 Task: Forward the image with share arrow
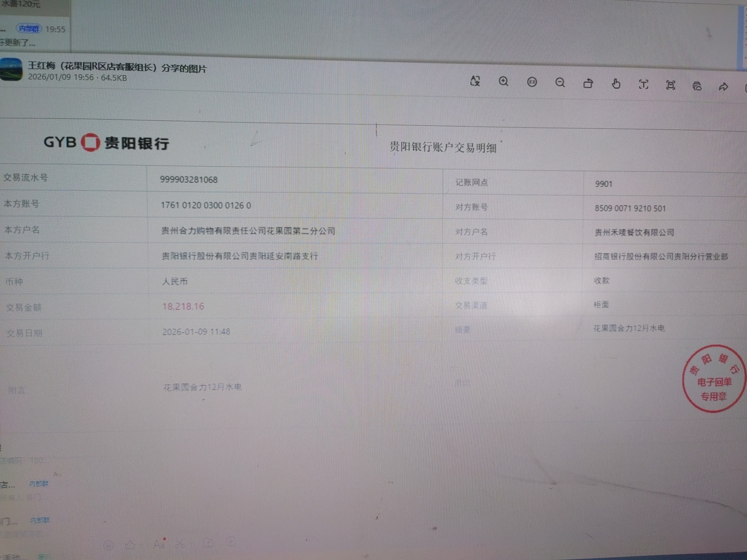[723, 87]
